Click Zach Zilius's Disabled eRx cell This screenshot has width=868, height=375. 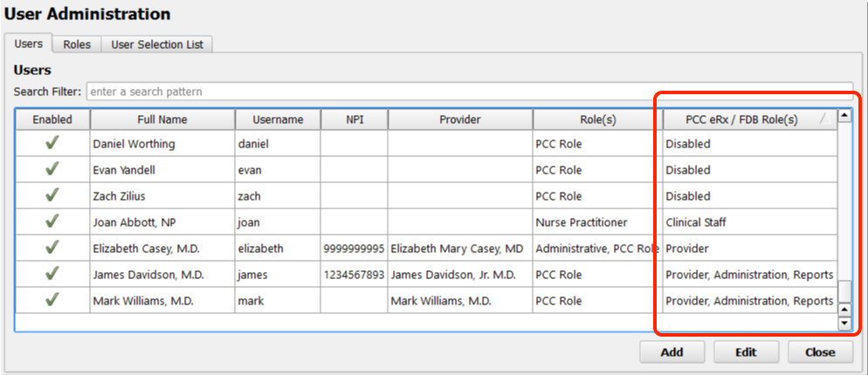tap(750, 196)
